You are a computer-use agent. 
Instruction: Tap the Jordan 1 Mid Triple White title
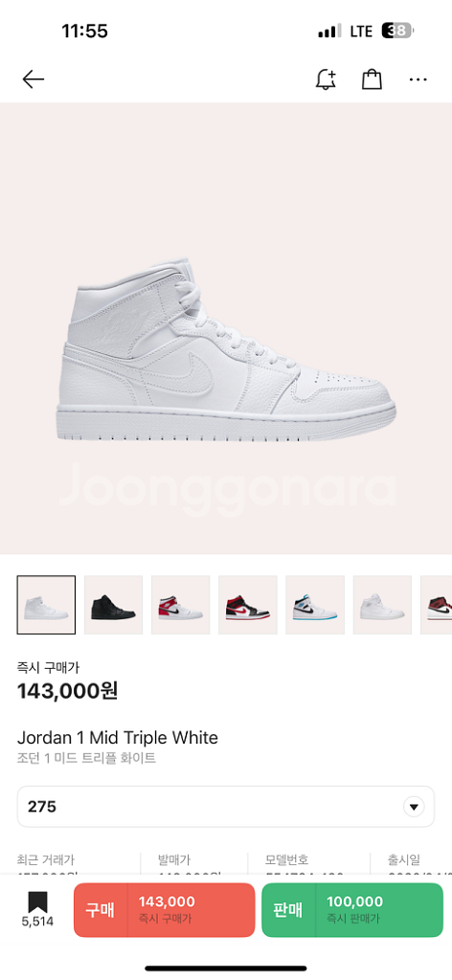[x=118, y=738]
